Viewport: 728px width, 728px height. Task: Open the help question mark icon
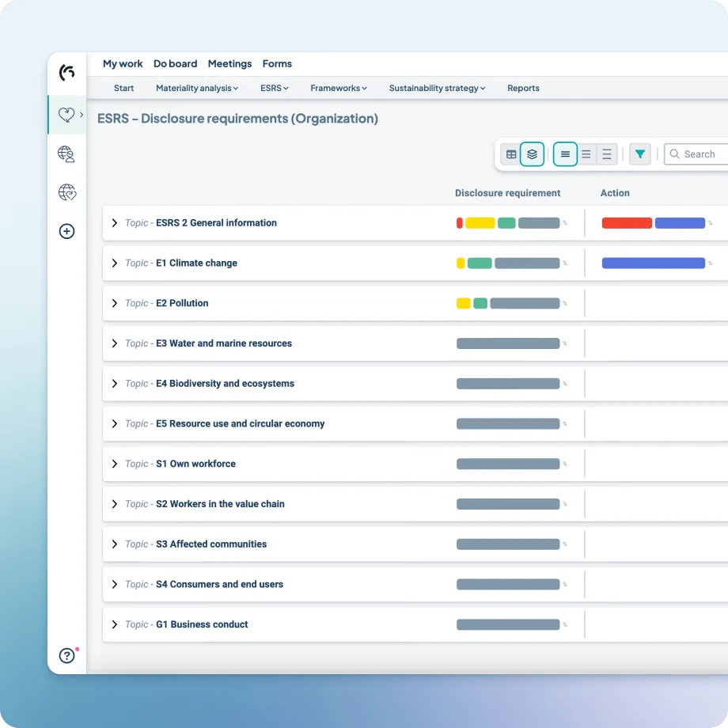point(66,655)
